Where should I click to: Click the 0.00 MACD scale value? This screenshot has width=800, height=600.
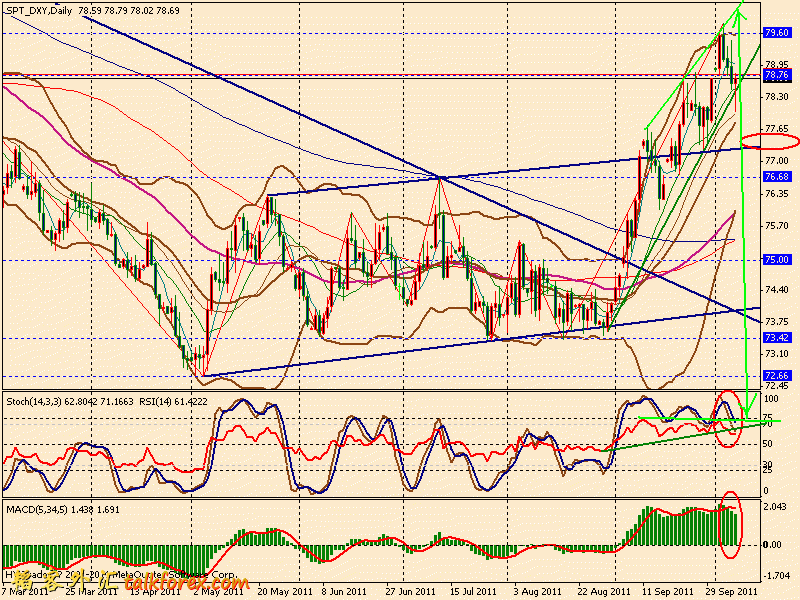coord(772,545)
